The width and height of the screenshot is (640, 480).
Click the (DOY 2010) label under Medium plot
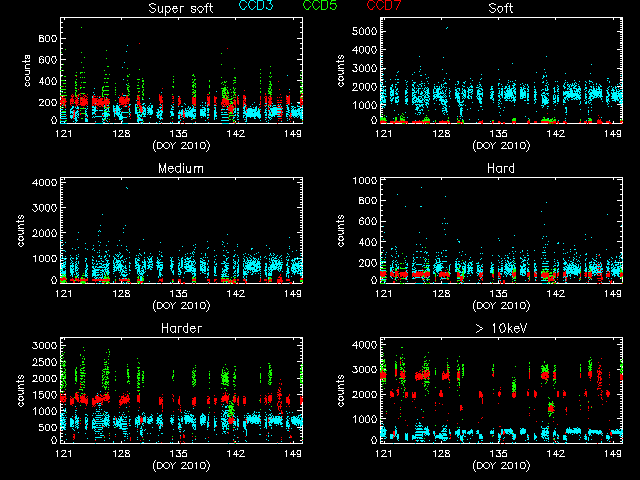[182, 305]
